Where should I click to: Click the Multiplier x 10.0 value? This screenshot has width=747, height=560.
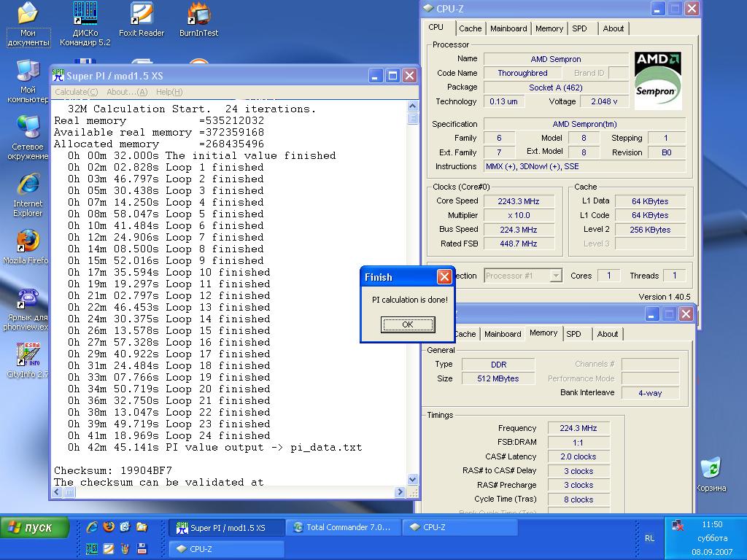click(519, 215)
